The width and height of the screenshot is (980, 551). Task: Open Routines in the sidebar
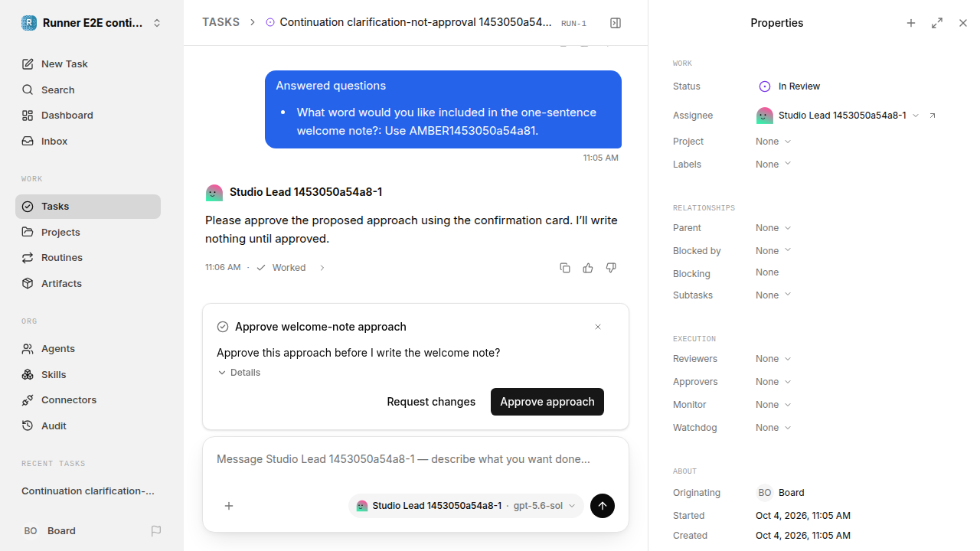tap(88, 258)
